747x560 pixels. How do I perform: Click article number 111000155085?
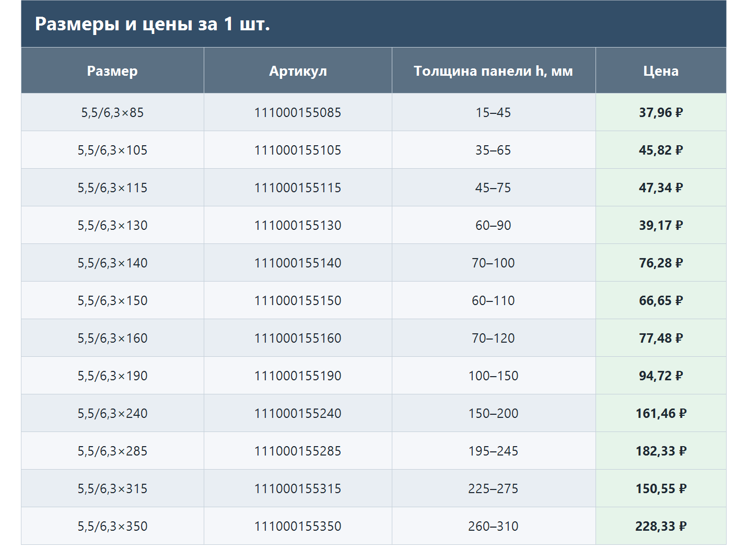coord(298,112)
